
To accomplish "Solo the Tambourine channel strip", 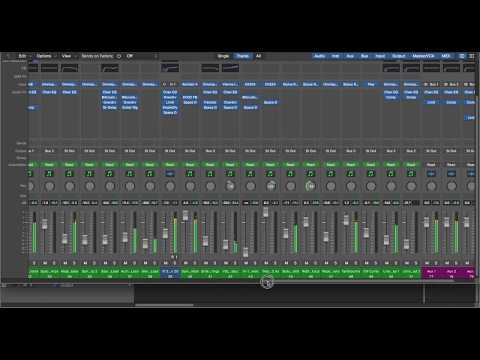I will (x=355, y=263).
